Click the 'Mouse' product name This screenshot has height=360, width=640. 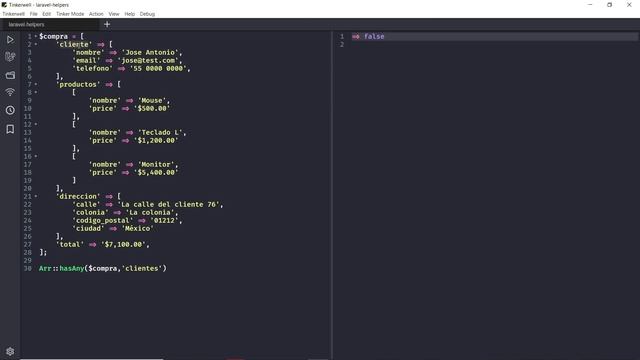pos(152,100)
